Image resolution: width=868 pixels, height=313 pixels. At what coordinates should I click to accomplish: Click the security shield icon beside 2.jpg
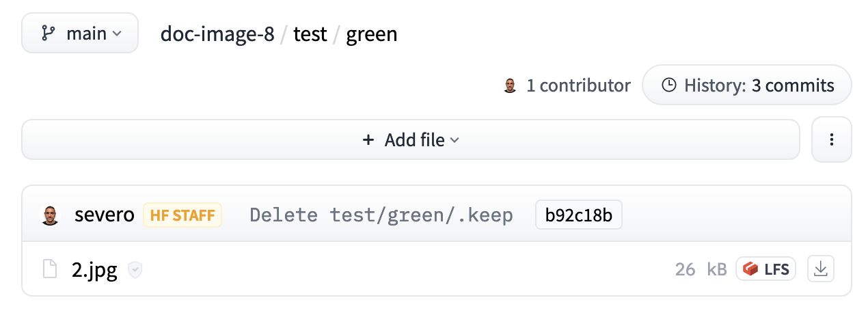click(x=135, y=270)
